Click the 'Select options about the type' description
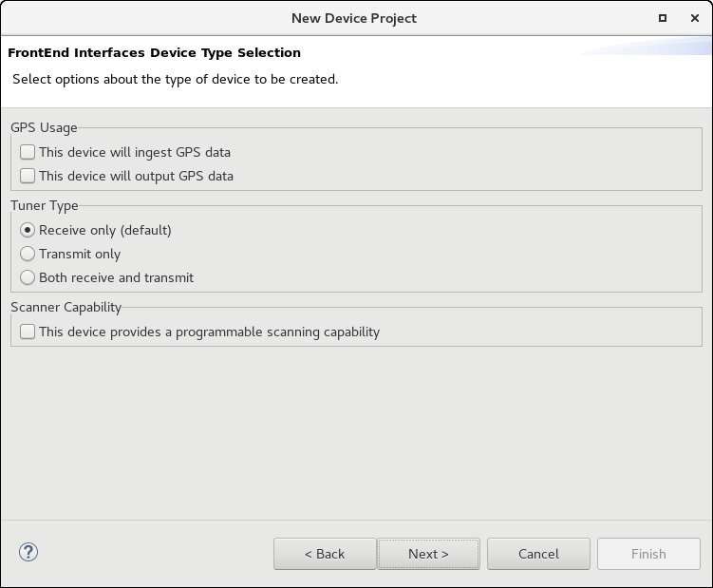This screenshot has height=588, width=713. (x=175, y=80)
